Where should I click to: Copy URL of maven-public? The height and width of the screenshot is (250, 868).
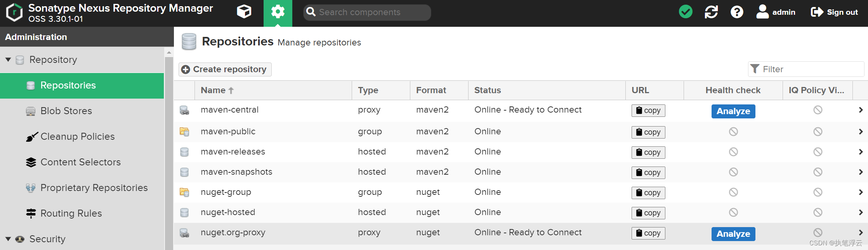[x=648, y=132]
